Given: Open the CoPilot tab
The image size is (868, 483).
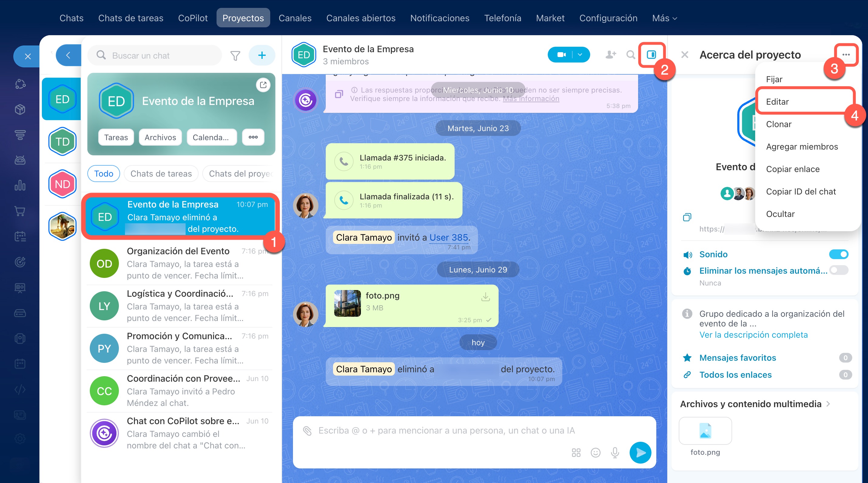Looking at the screenshot, I should pyautogui.click(x=193, y=18).
